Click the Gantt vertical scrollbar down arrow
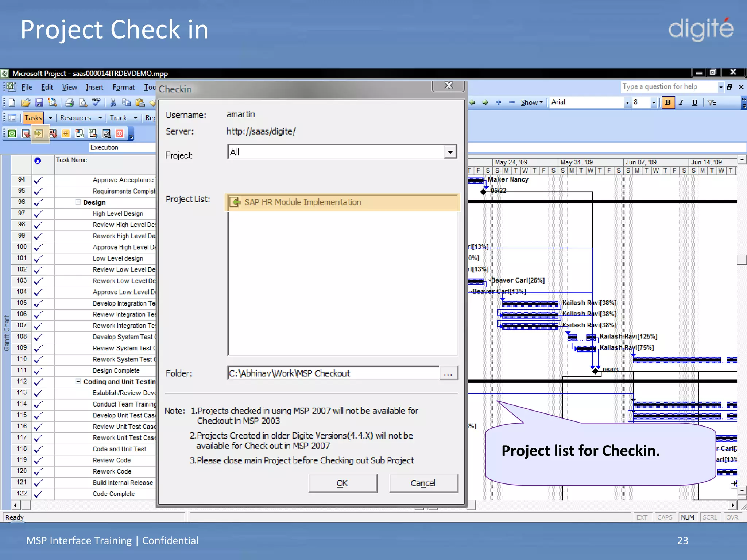Screen dimensions: 747x560 click(742, 491)
